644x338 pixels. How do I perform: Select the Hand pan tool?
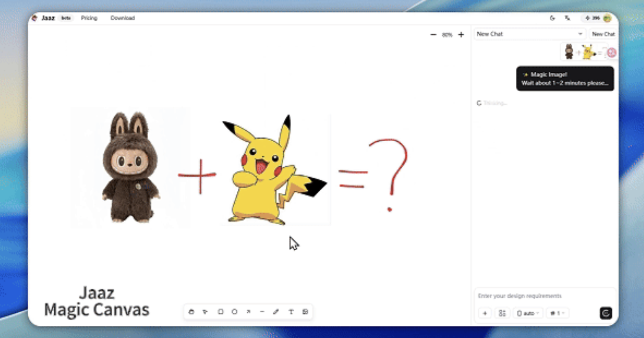(x=191, y=311)
